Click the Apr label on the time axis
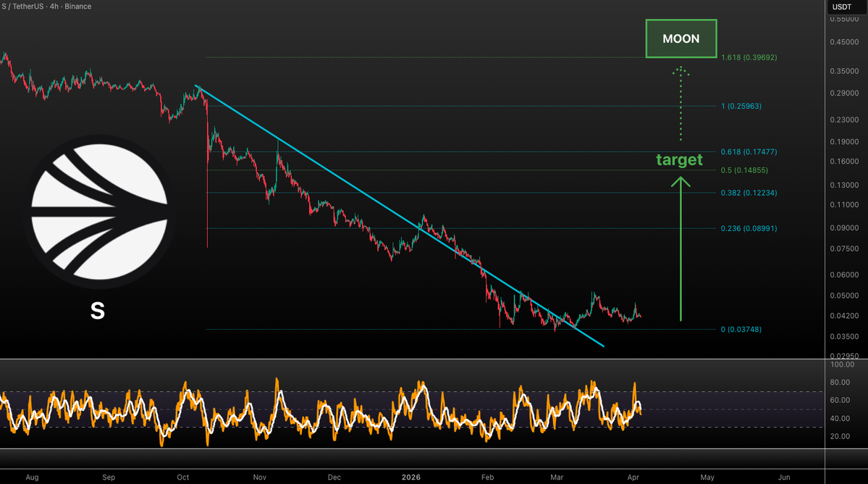This screenshot has height=484, width=868. (633, 477)
